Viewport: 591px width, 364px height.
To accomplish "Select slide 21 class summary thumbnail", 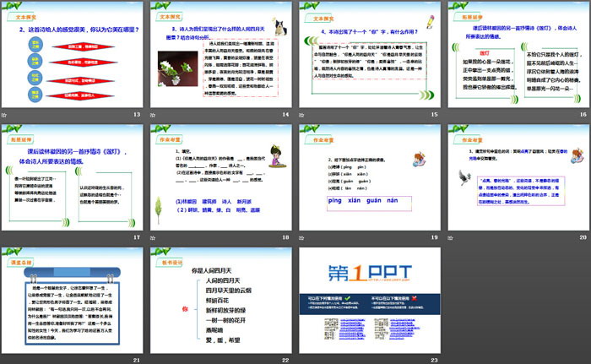I will [x=72, y=301].
